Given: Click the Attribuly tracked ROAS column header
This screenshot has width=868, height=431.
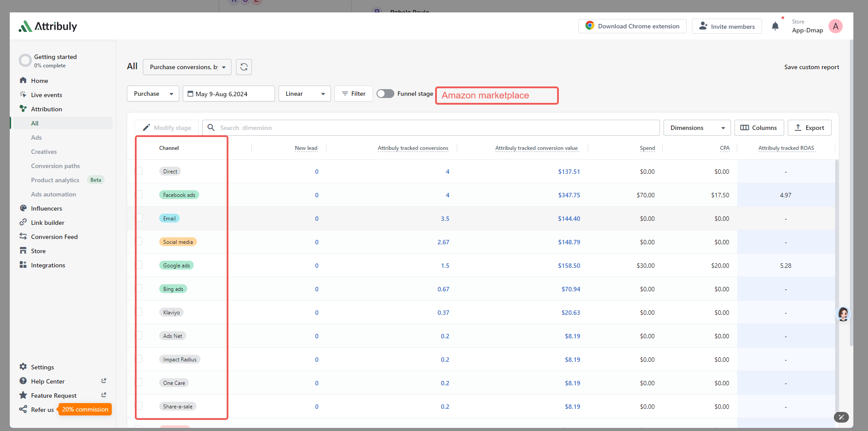Looking at the screenshot, I should click(x=786, y=148).
